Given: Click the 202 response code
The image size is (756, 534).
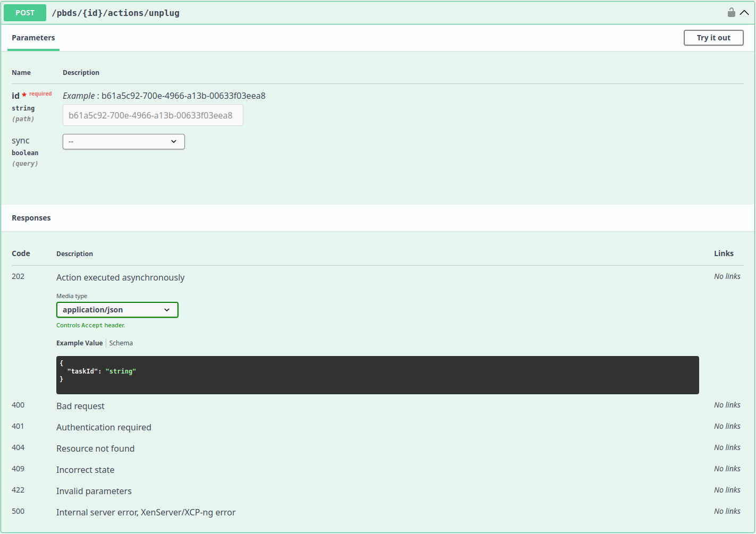Looking at the screenshot, I should [x=18, y=276].
